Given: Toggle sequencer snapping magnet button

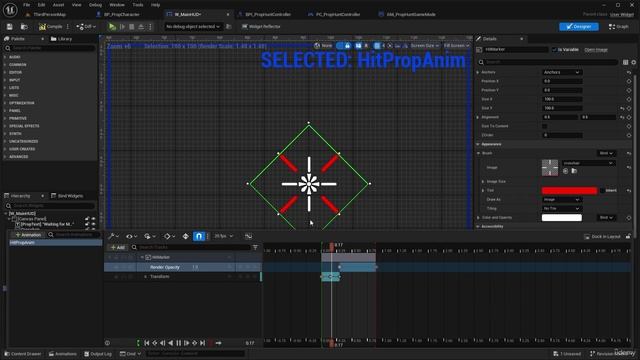Looking at the screenshot, I should 199,236.
